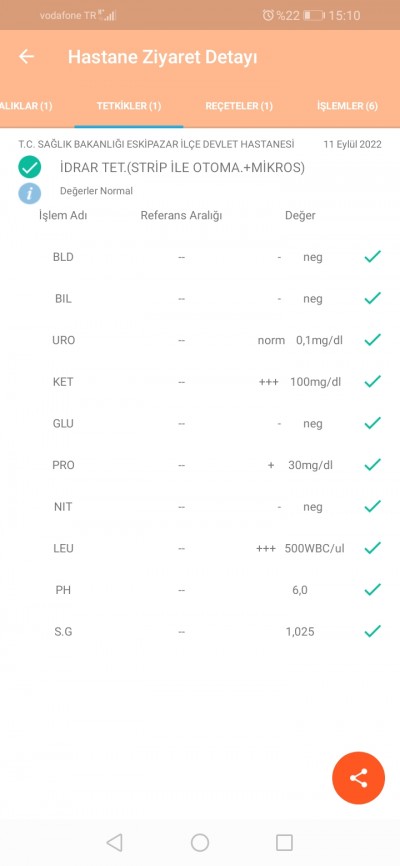Select the TETKİKLER (1) tab
The width and height of the screenshot is (400, 866).
pos(129,106)
